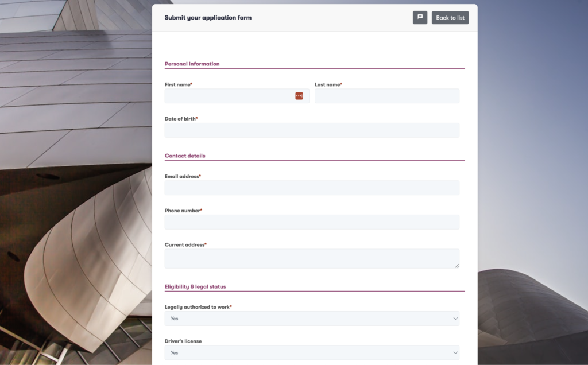Click the Current address text area
Screen dimensions: 588x365
tap(312, 258)
